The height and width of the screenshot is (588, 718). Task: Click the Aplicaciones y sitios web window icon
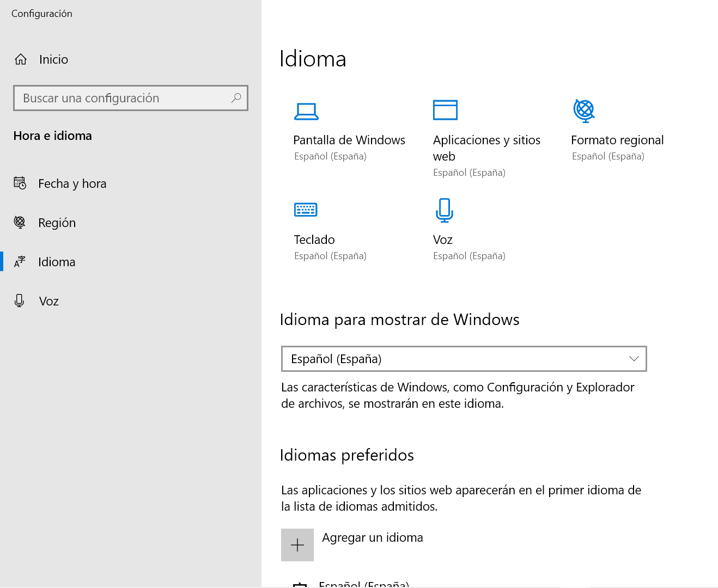(445, 110)
